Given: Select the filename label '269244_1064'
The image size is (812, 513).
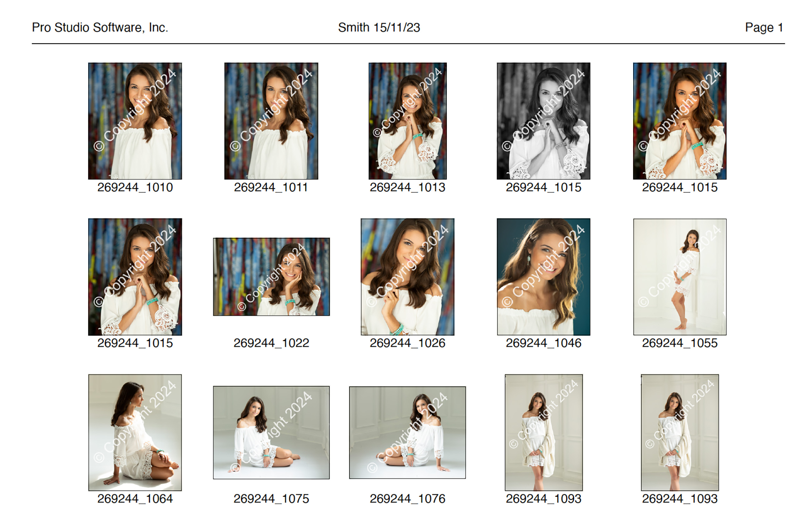Looking at the screenshot, I should pyautogui.click(x=135, y=499).
